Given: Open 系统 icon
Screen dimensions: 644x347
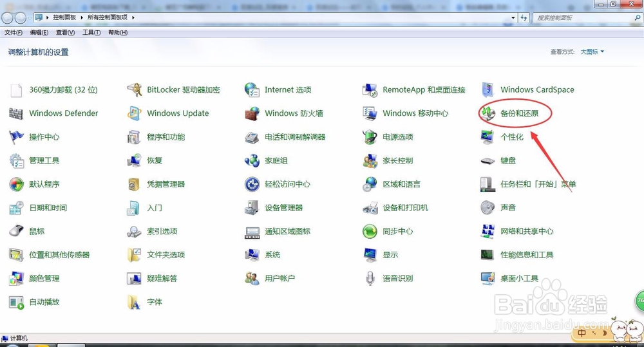Looking at the screenshot, I should [252, 255].
